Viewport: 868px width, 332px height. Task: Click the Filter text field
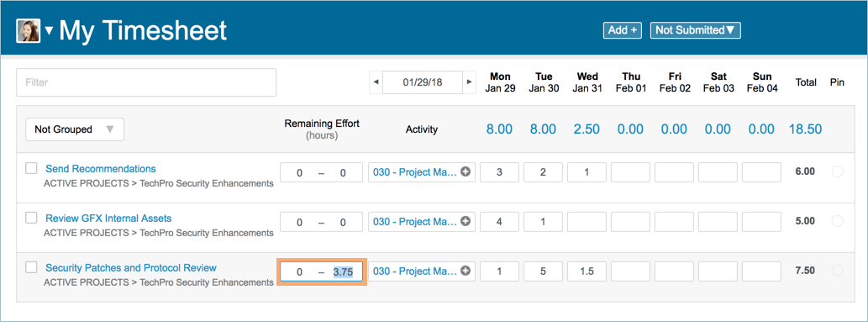pyautogui.click(x=146, y=82)
